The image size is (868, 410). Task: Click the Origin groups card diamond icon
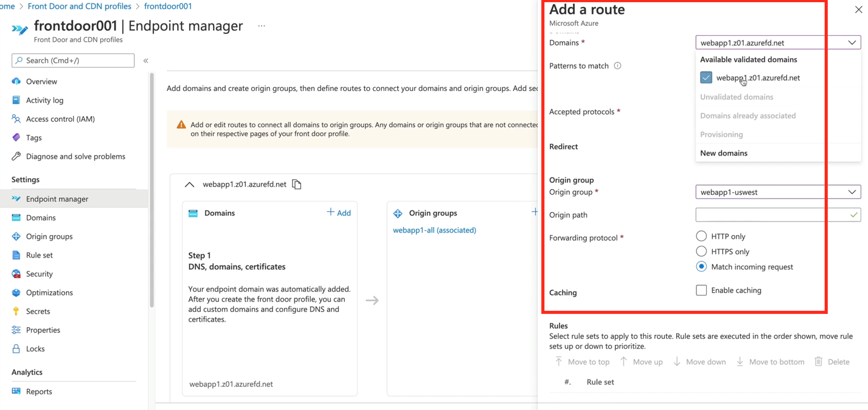tap(397, 213)
